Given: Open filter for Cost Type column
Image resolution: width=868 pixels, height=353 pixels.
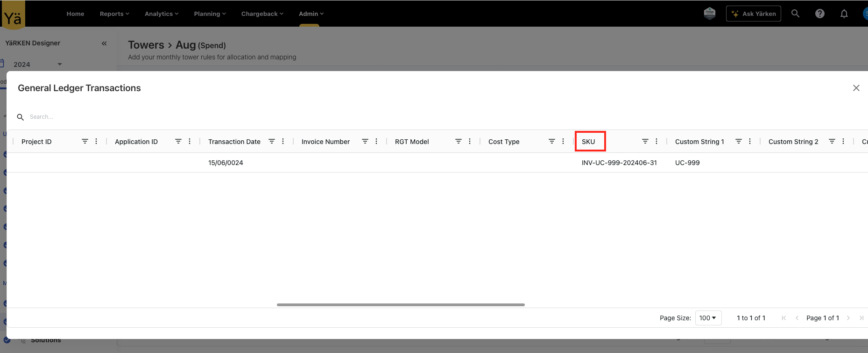Looking at the screenshot, I should (552, 141).
